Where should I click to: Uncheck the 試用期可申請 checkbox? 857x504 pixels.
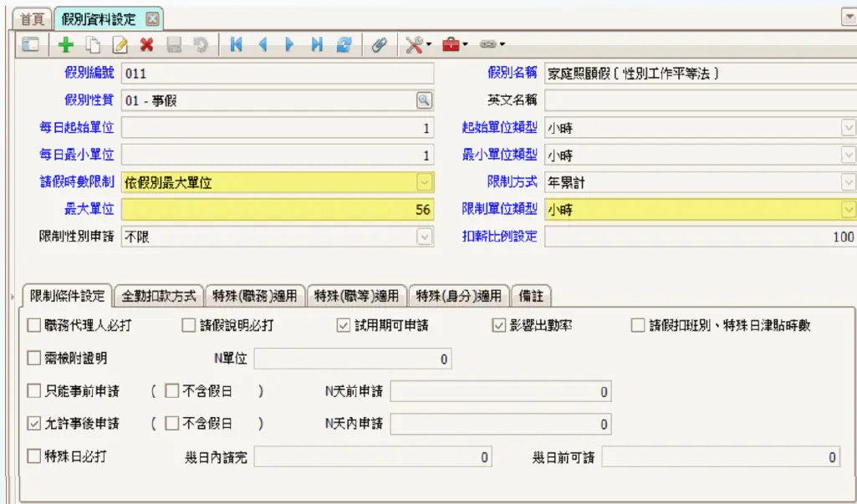pyautogui.click(x=343, y=325)
